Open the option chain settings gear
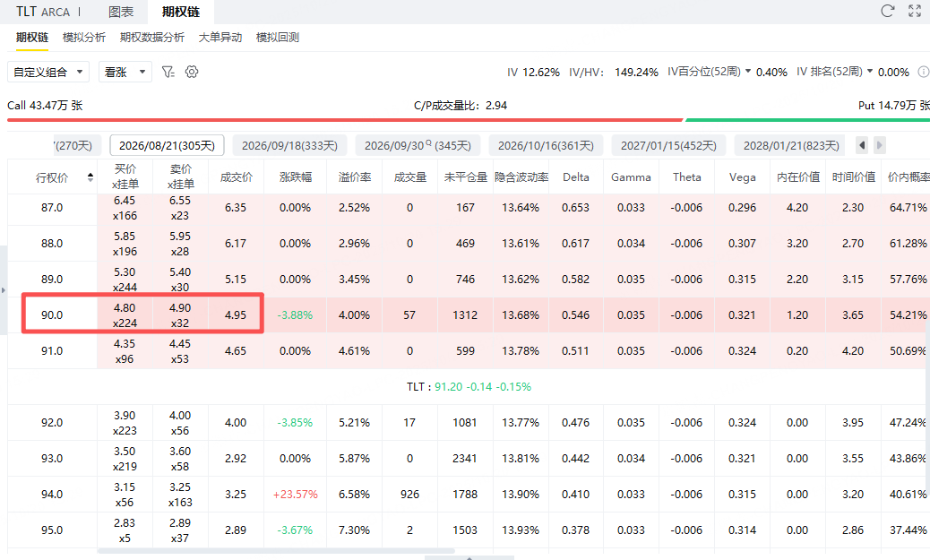This screenshot has height=560, width=930. pos(192,72)
